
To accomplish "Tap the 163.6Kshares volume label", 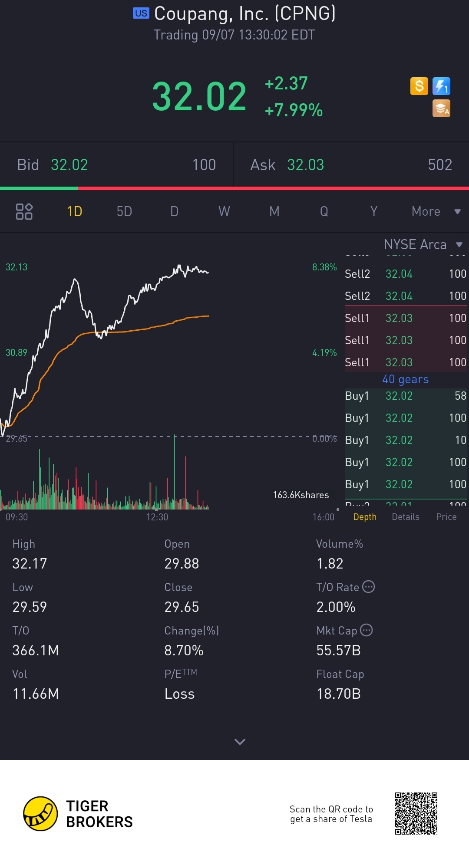I will point(301,495).
